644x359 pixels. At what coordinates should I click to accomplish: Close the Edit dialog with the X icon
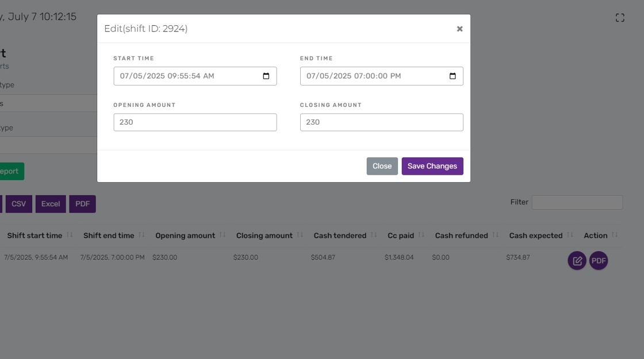click(x=459, y=29)
